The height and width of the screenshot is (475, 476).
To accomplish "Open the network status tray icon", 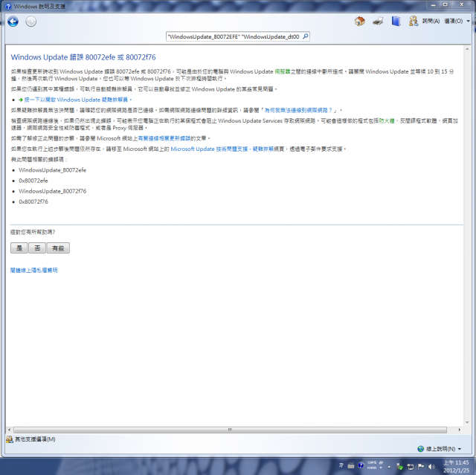I will [x=411, y=467].
